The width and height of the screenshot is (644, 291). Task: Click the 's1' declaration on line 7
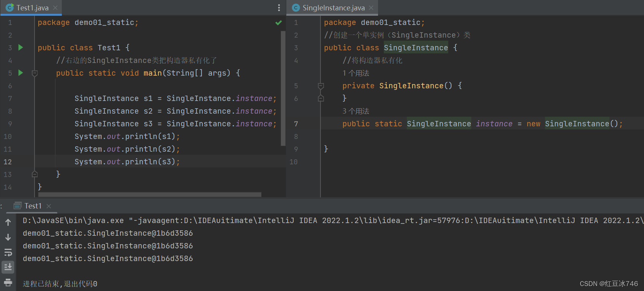(148, 98)
